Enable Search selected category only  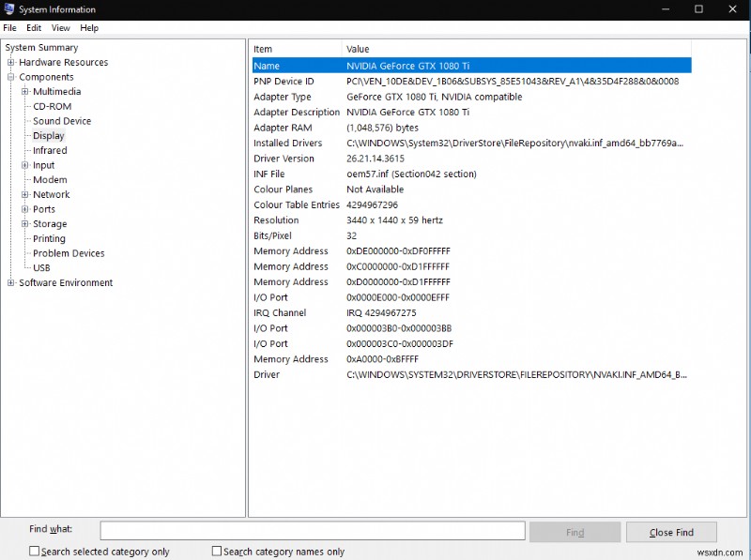coord(34,551)
